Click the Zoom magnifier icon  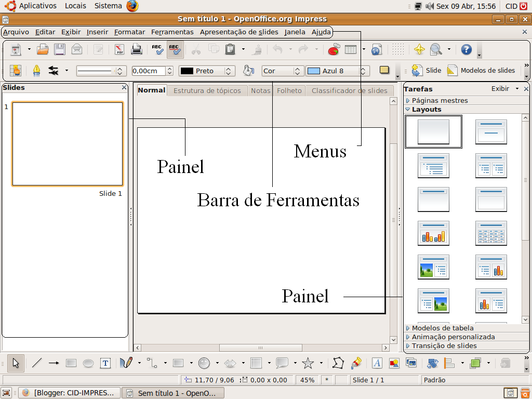(436, 49)
